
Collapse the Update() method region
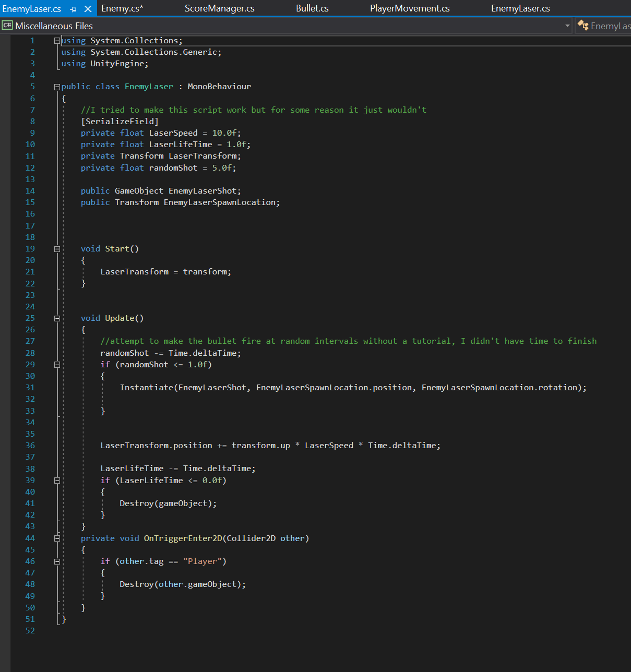[x=57, y=318]
